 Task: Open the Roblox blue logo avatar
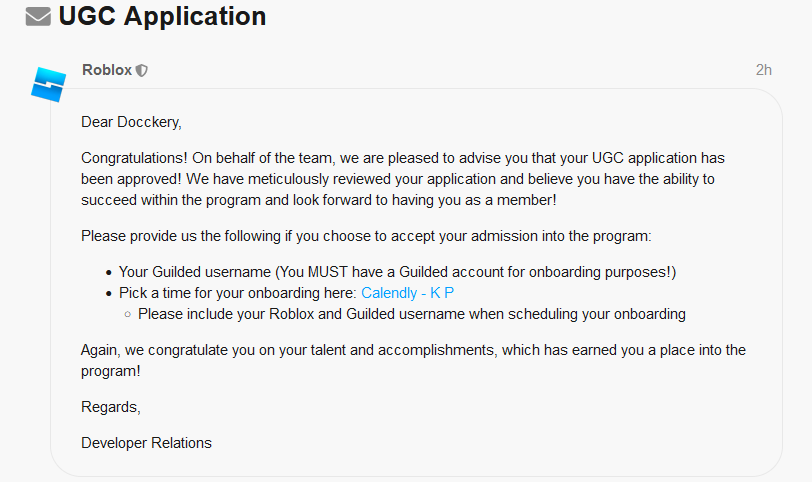pos(49,84)
